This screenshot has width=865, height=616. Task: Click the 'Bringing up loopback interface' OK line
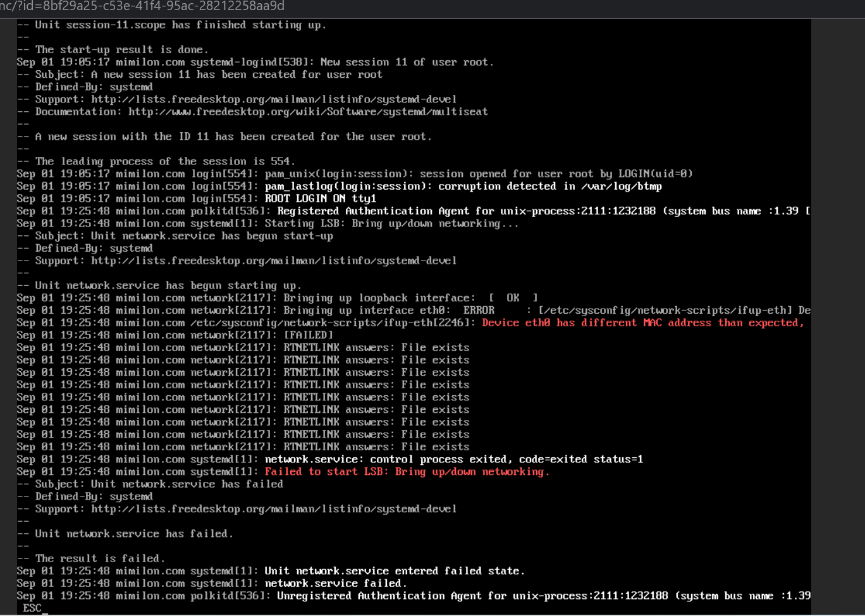(x=278, y=298)
